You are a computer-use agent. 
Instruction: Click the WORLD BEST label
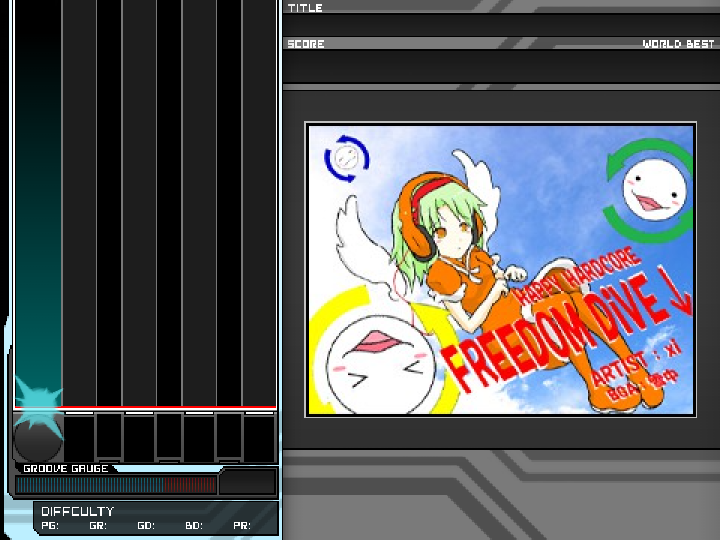[678, 44]
